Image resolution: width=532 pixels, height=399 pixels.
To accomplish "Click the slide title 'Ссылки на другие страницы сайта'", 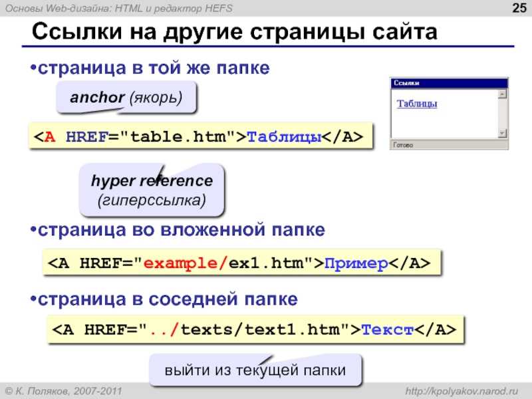I will [235, 32].
